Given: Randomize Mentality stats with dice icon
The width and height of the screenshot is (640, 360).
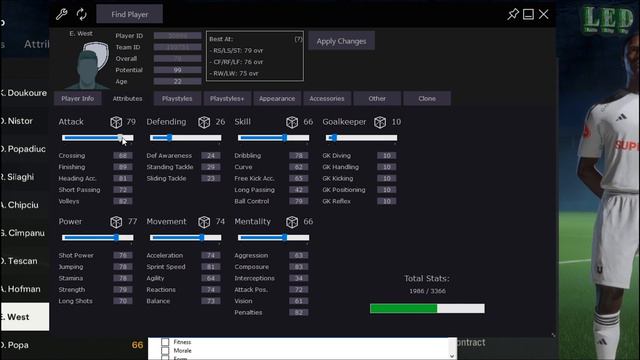Looking at the screenshot, I should (292, 222).
